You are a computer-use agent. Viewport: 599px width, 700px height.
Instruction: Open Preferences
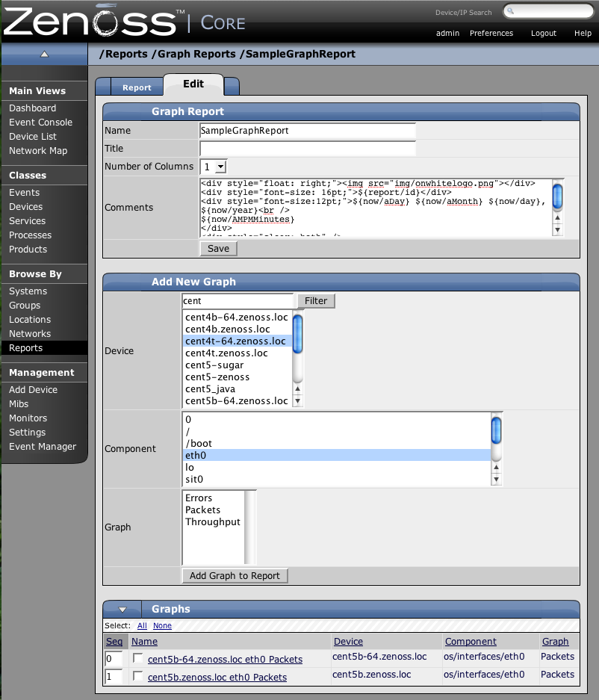(491, 33)
